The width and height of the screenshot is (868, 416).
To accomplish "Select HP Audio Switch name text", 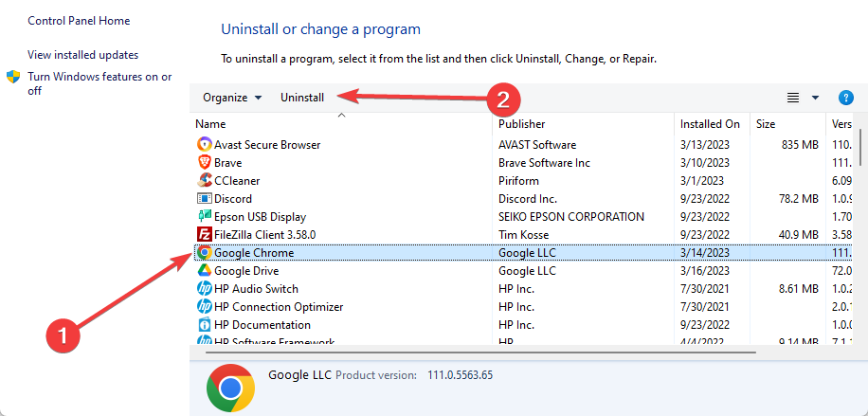I will pyautogui.click(x=256, y=289).
